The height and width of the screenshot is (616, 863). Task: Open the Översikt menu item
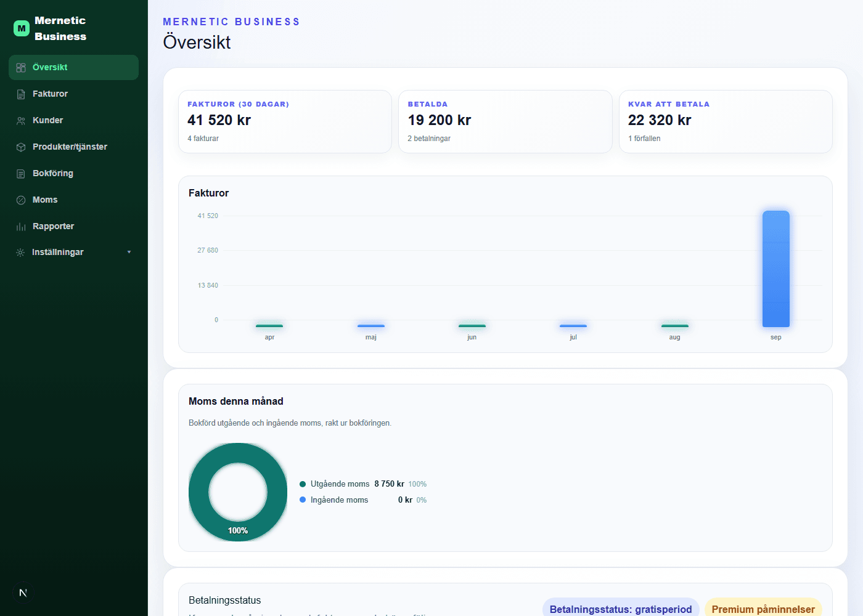click(x=73, y=67)
